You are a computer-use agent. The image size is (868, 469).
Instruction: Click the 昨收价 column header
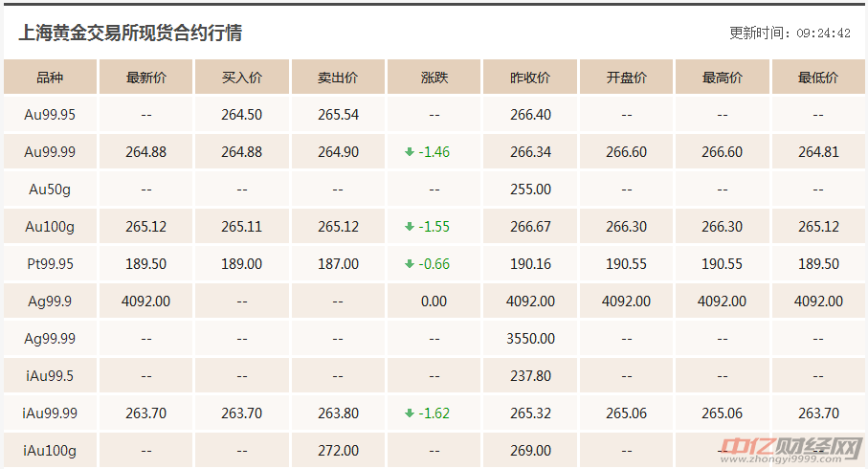point(530,78)
